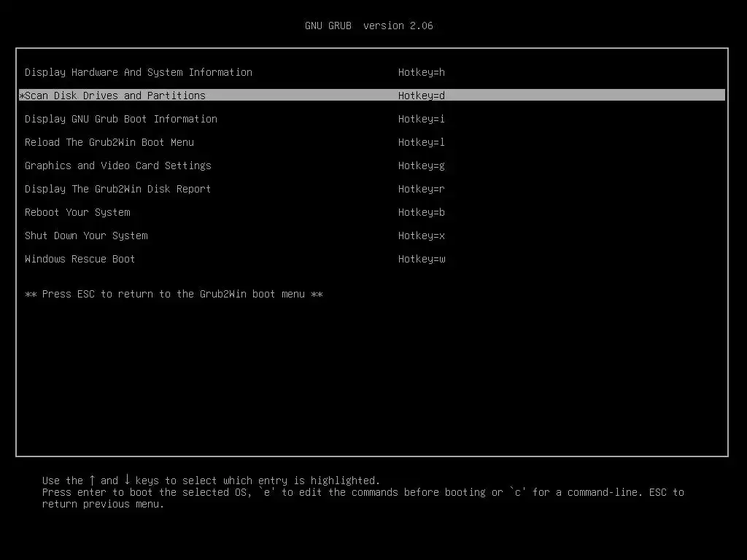Click the 'Press enter to boot' help line
Screen dimensions: 747x560
[x=363, y=492]
